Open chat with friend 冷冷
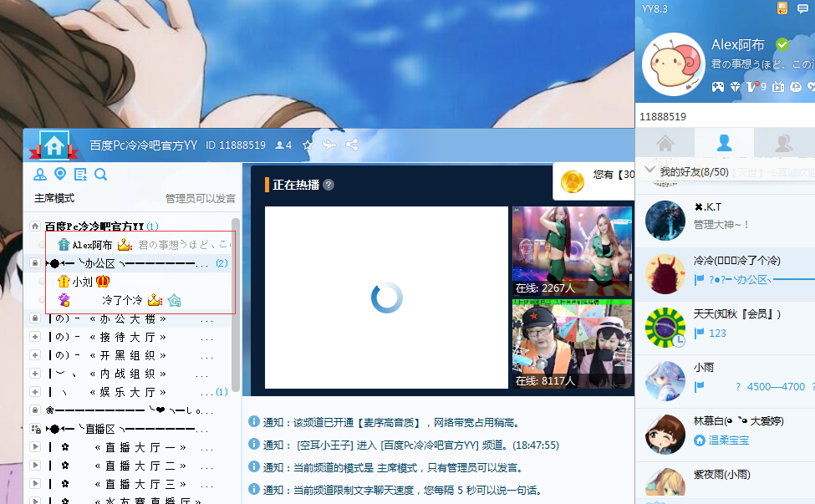This screenshot has width=815, height=504. coord(725,274)
